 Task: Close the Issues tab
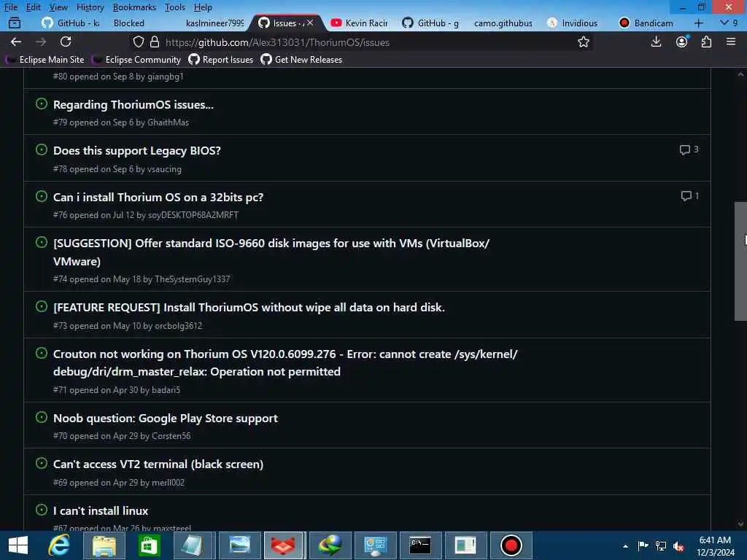tap(309, 23)
